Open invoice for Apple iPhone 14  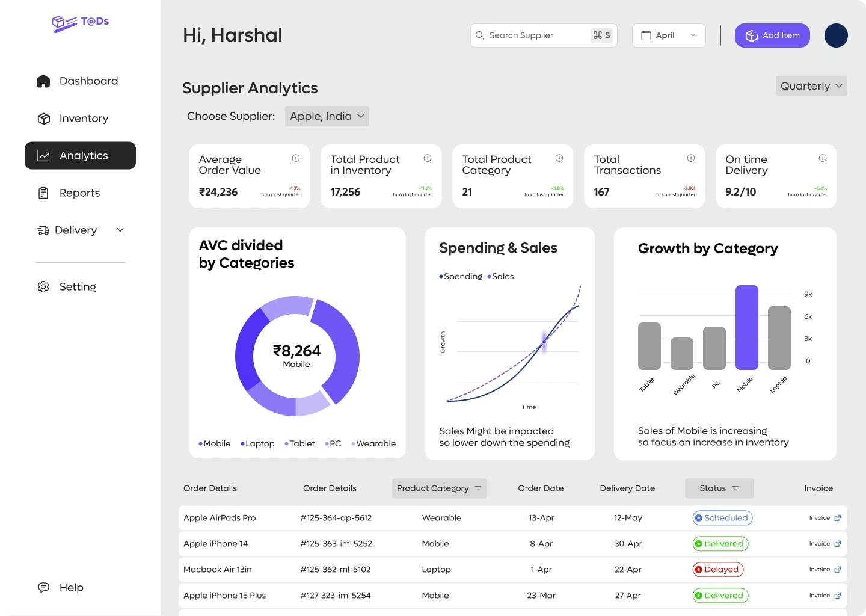(825, 544)
